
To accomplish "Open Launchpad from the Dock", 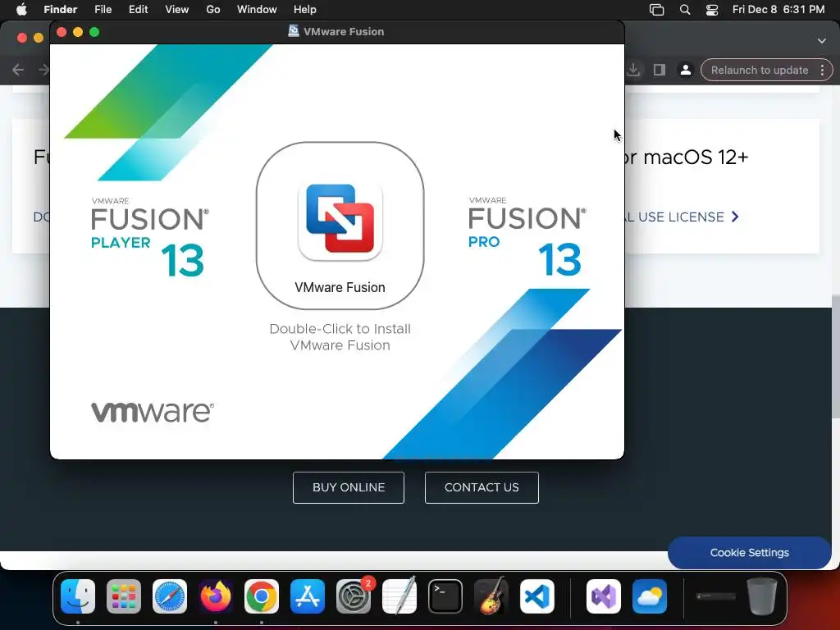I will tap(124, 596).
